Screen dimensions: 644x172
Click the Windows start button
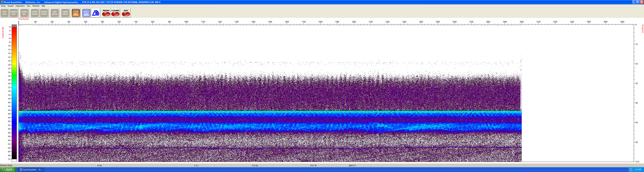(x=8, y=169)
